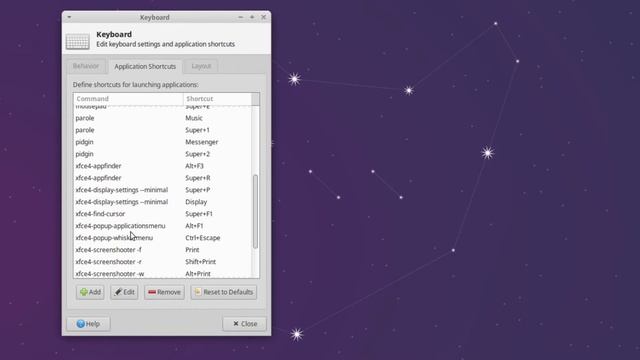
Task: Maximize the Keyboard window
Action: (x=252, y=17)
